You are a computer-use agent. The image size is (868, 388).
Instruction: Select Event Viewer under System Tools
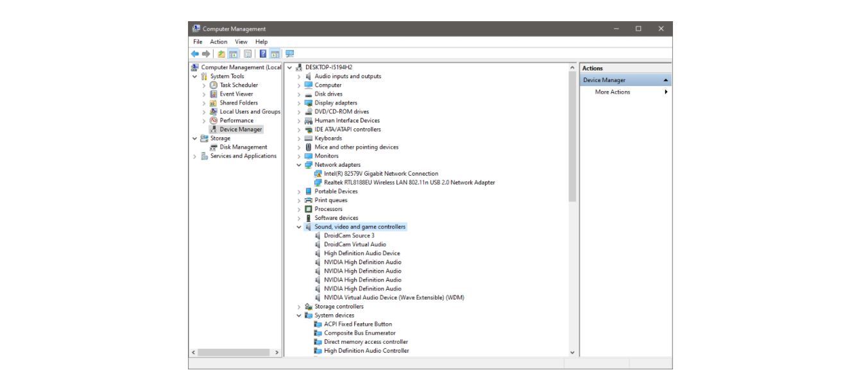point(237,94)
